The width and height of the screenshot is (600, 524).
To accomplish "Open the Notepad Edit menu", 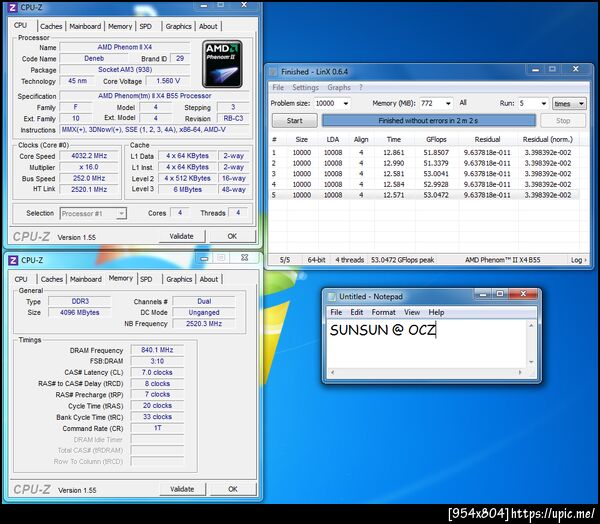I will tap(357, 312).
